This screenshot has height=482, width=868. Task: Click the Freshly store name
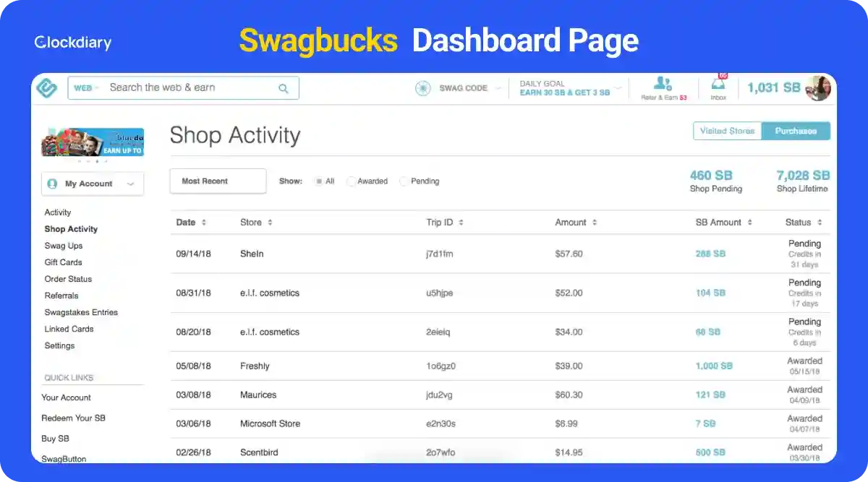[255, 366]
